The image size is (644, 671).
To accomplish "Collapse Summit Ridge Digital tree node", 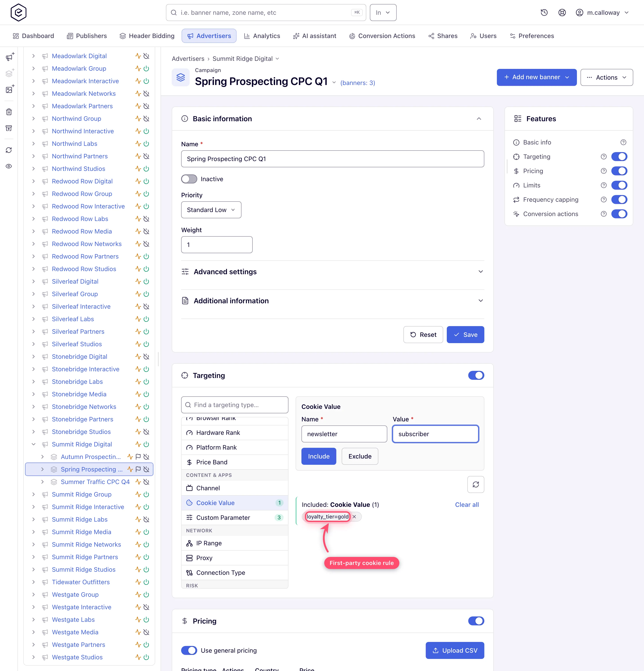I will pos(34,444).
